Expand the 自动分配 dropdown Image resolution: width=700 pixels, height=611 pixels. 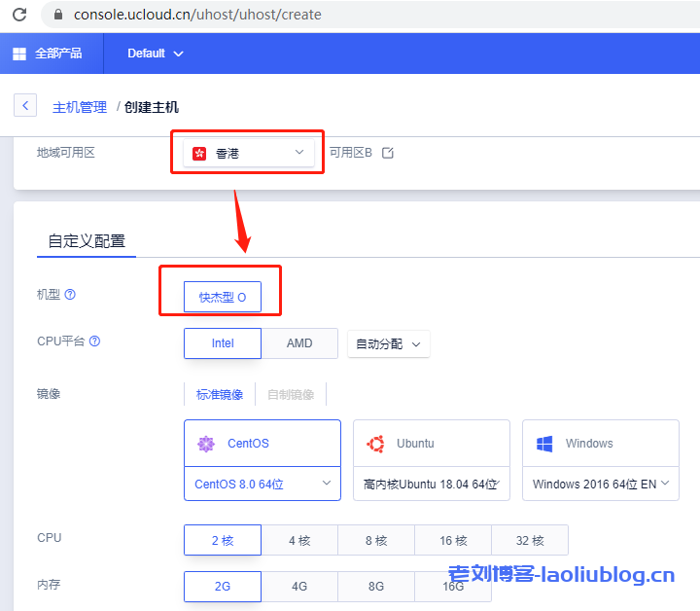tap(388, 344)
